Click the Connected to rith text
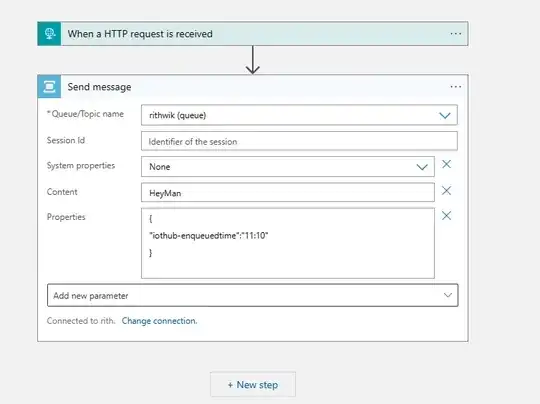This screenshot has height=404, width=540. (81, 321)
